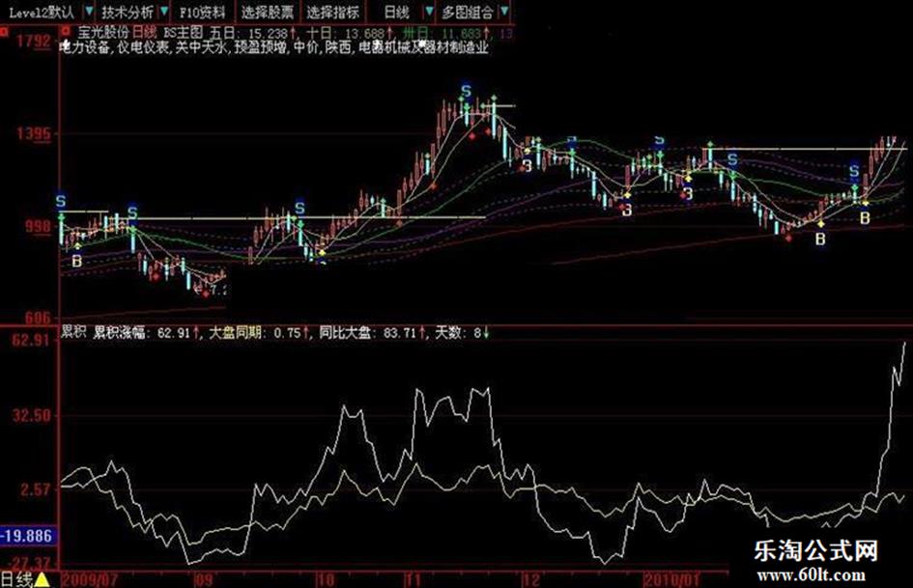Click yellow triangle beside bottom 日线
This screenshot has height=588, width=913.
click(x=42, y=580)
